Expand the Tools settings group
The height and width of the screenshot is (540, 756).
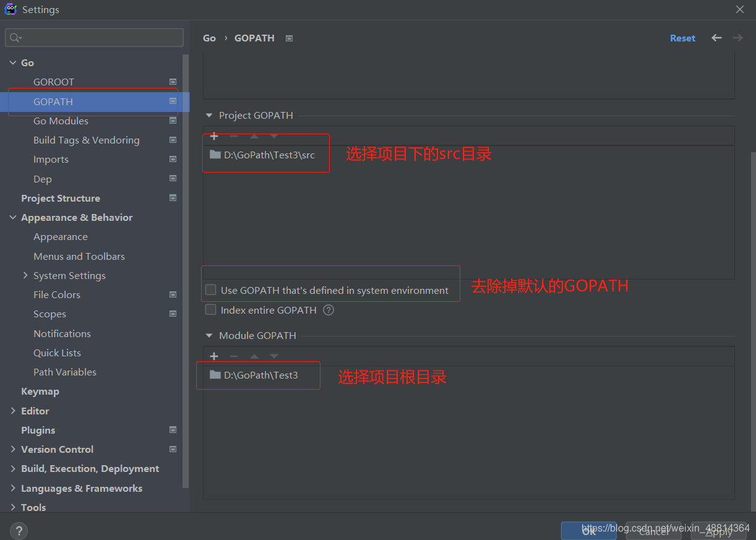13,507
